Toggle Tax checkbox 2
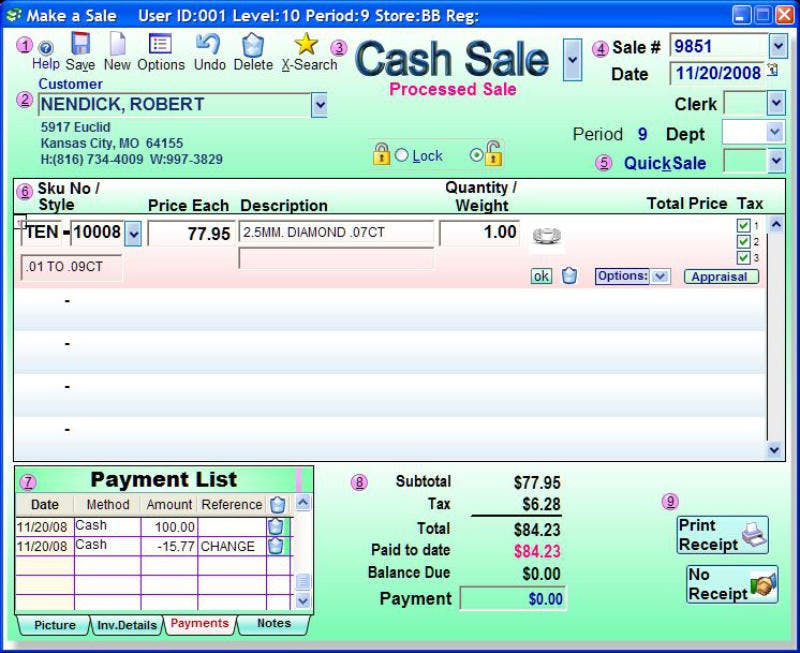 point(743,241)
